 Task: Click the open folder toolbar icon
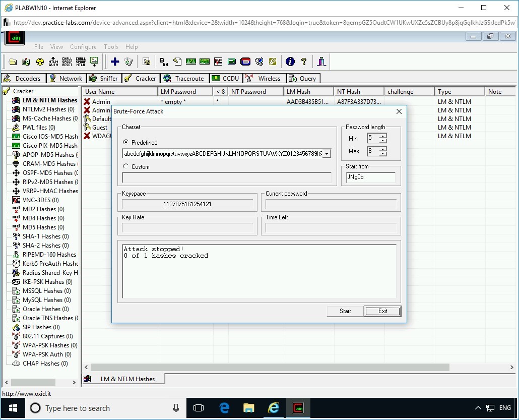13,62
